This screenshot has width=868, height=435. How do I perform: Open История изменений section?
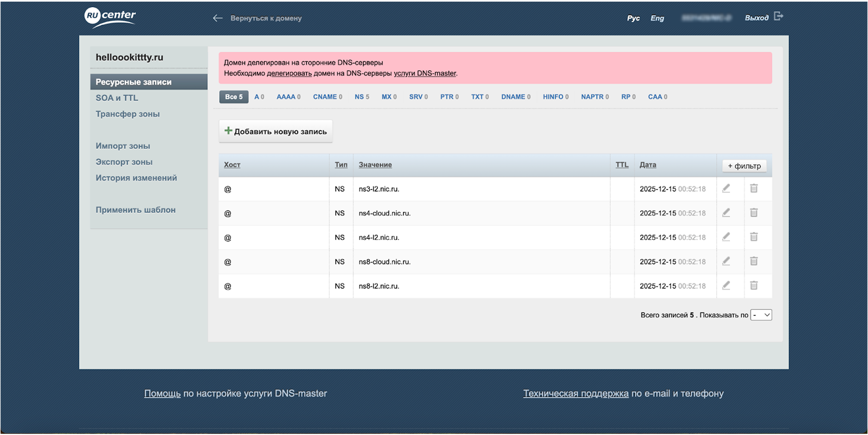coord(136,178)
